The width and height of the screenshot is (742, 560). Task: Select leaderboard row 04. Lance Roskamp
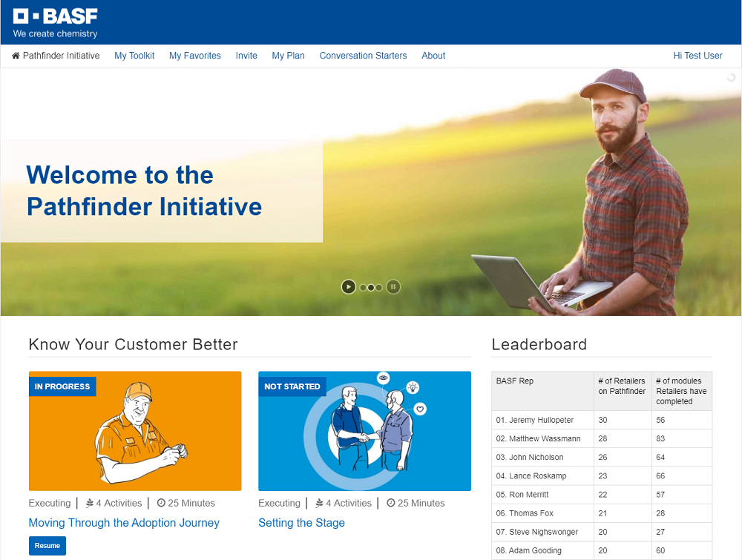[602, 475]
